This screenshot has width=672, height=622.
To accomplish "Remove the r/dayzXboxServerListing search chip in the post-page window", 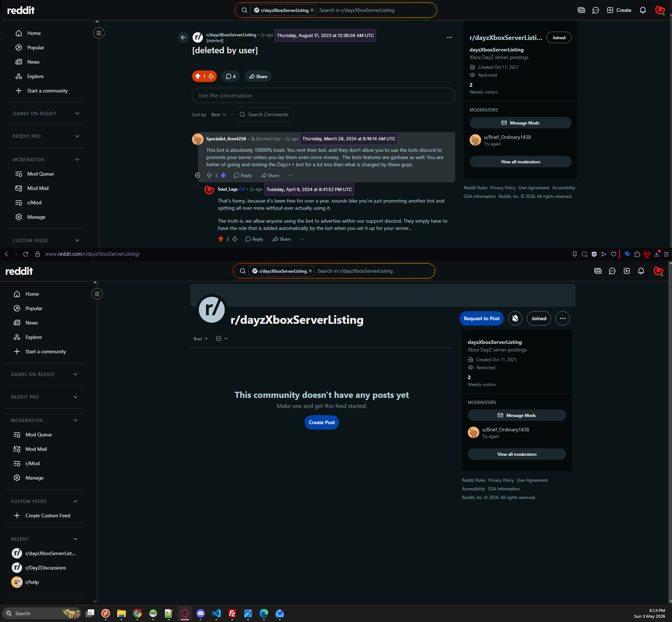I will (312, 10).
